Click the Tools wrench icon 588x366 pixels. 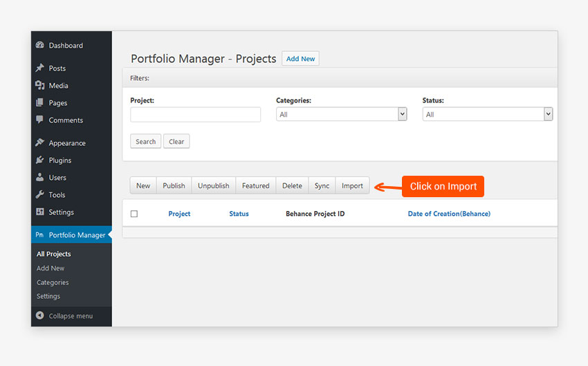click(x=39, y=195)
